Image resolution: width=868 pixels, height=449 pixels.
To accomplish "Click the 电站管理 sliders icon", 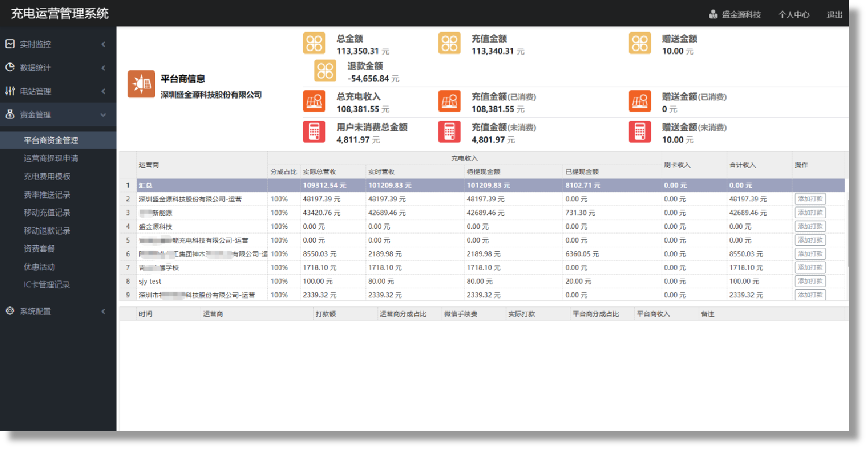I will (x=10, y=91).
